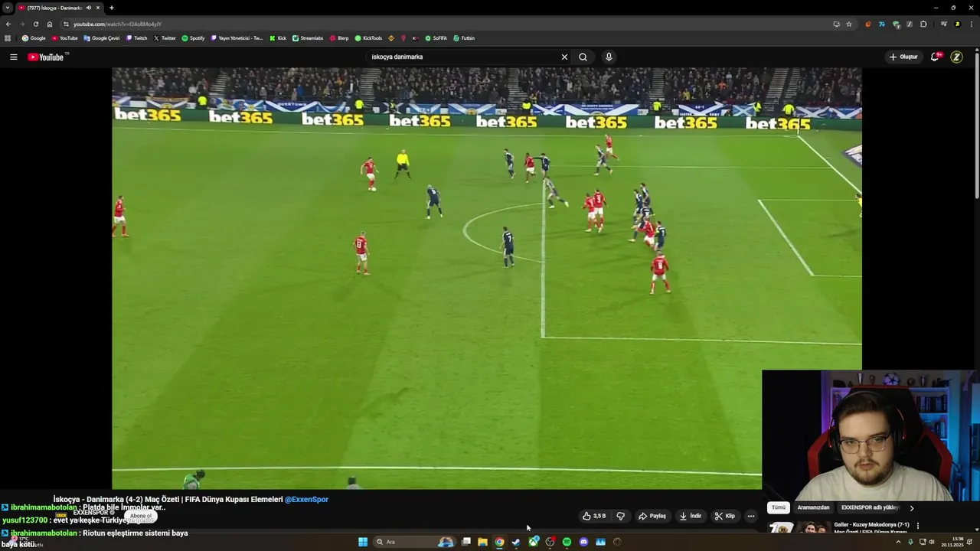Open Xbox app from the taskbar
The height and width of the screenshot is (551, 980).
click(x=533, y=542)
